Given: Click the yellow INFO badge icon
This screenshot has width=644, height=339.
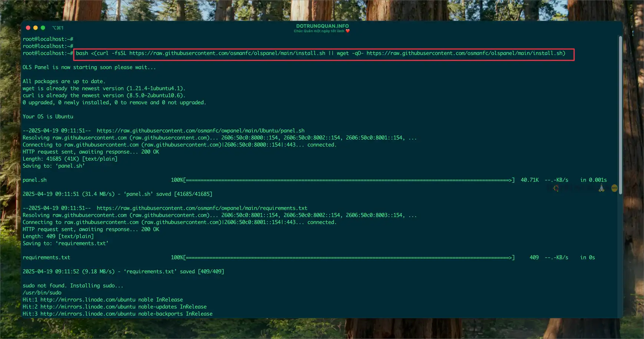Looking at the screenshot, I should click(614, 188).
